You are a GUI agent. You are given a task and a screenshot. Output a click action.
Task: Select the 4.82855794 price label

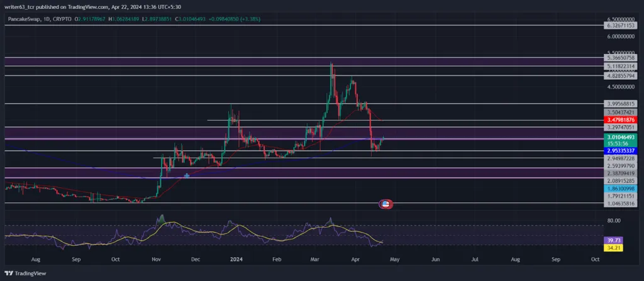[619, 76]
